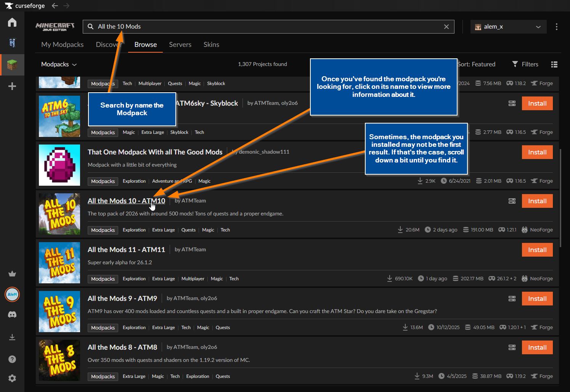
Task: Open the Discord icon in sidebar
Action: pyautogui.click(x=12, y=315)
